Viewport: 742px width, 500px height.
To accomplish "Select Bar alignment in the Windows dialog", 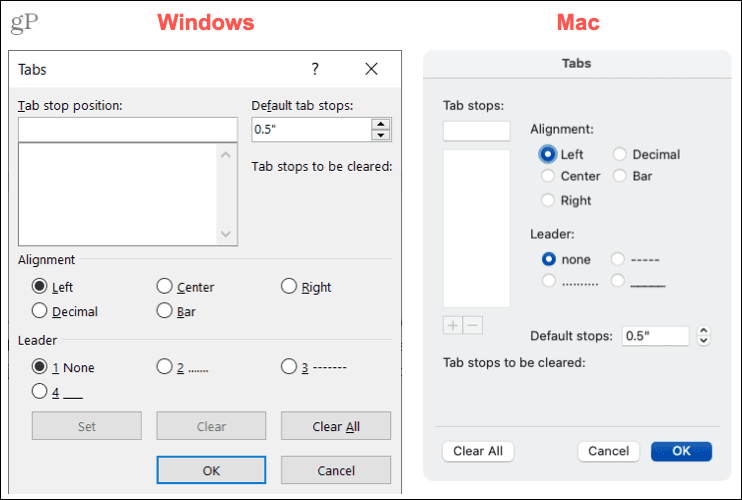I will (x=164, y=311).
